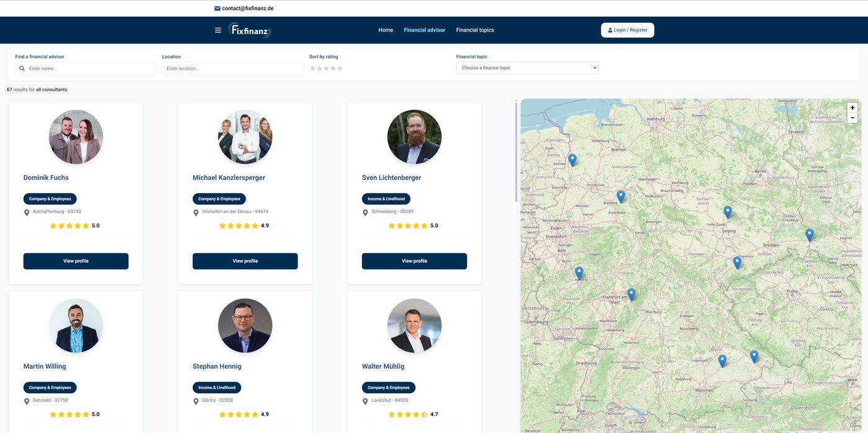Viewport: 868px width, 433px height.
Task: Select map marker near Emmen
Action: pyautogui.click(x=572, y=160)
